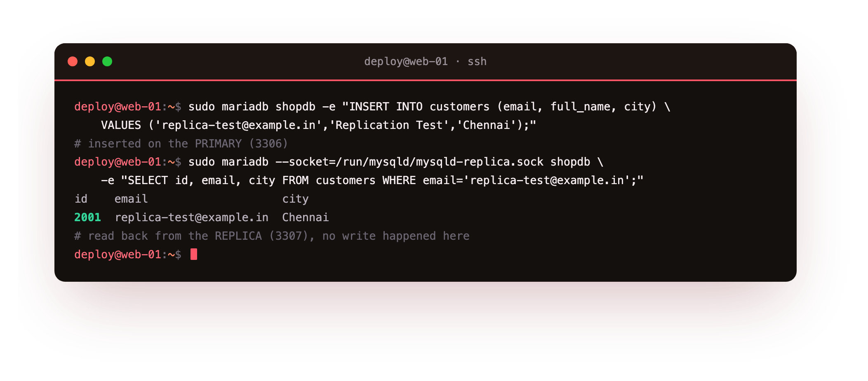
Task: Select the replica-test@example.in result row email
Action: [x=191, y=217]
